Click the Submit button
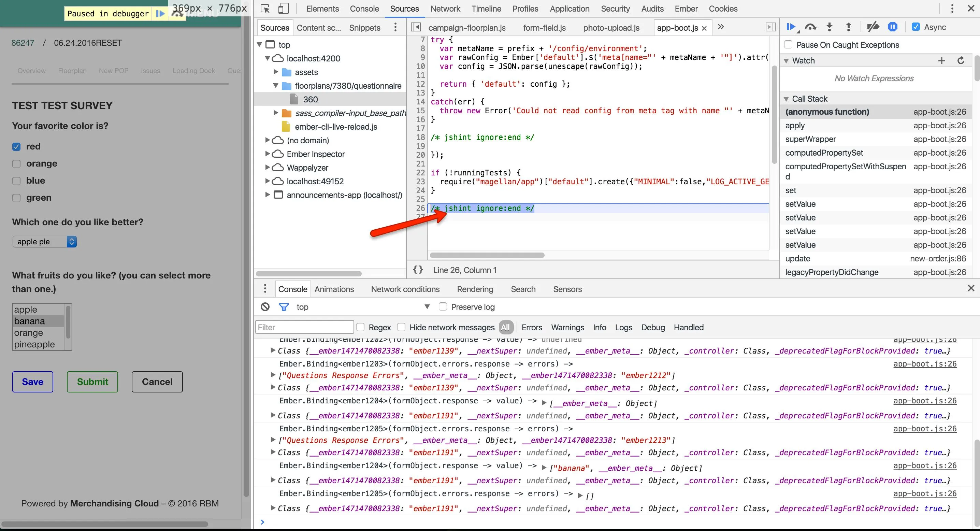 click(x=92, y=382)
